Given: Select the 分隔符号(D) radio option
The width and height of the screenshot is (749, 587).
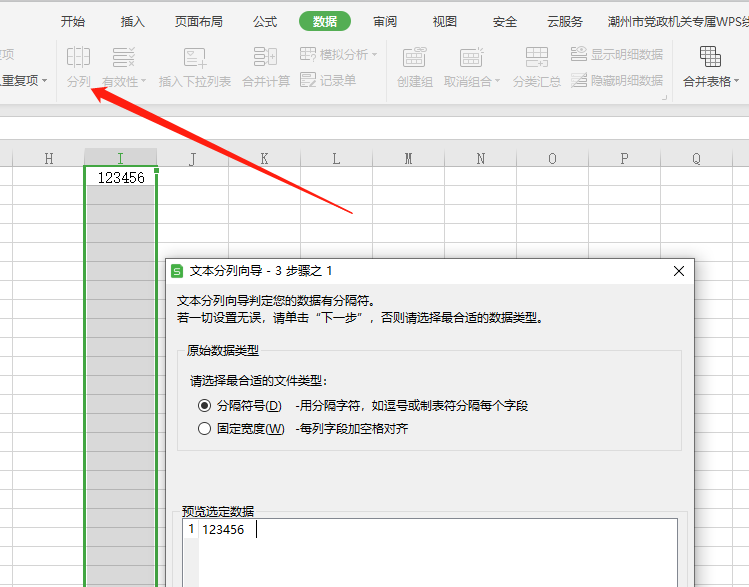Looking at the screenshot, I should point(204,406).
